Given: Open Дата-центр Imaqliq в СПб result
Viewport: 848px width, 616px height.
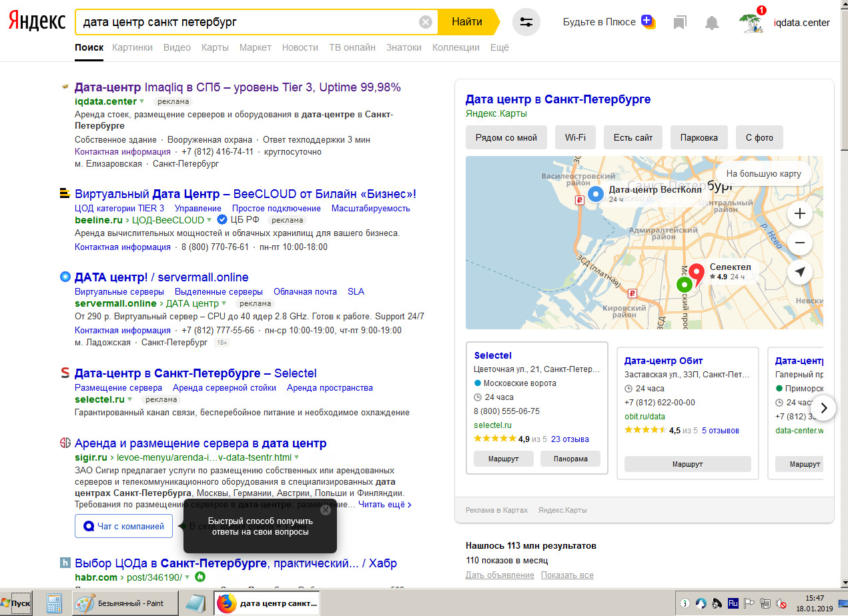Looking at the screenshot, I should coord(238,87).
